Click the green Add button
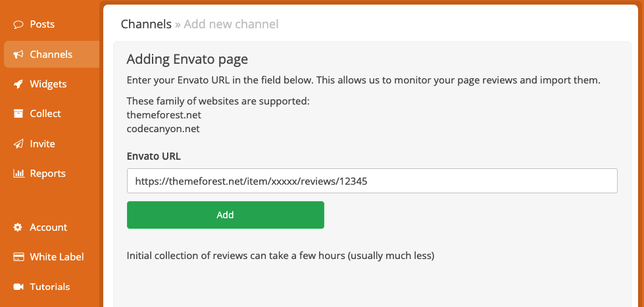This screenshot has height=307, width=644. coord(226,215)
